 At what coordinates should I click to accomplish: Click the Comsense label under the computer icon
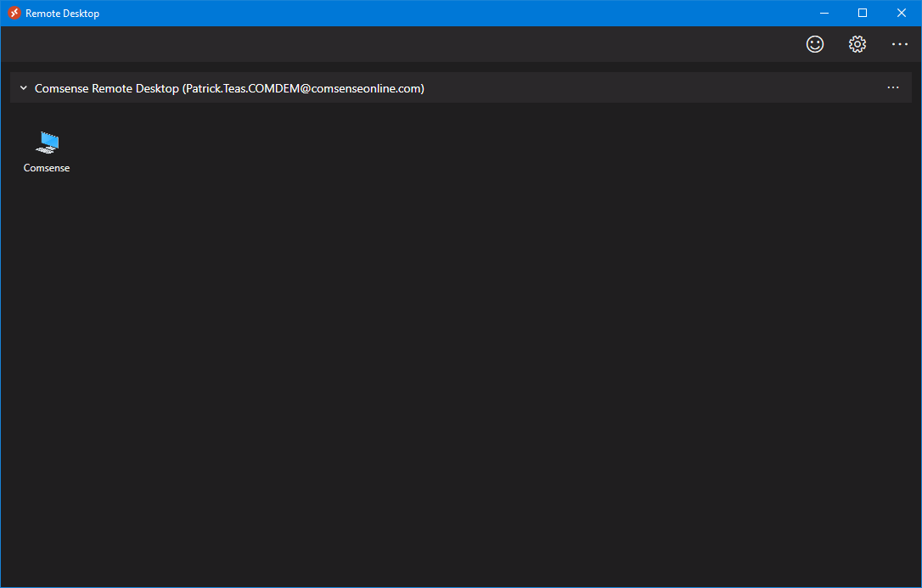point(47,168)
